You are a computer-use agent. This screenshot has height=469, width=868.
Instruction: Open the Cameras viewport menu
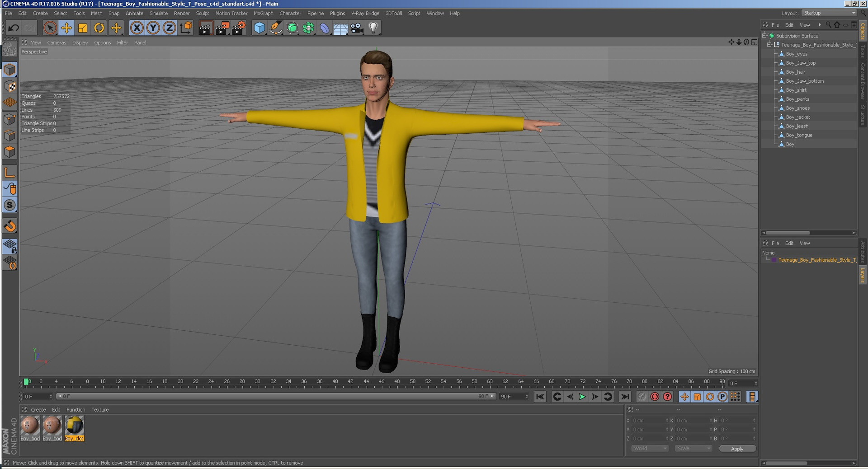pos(57,43)
